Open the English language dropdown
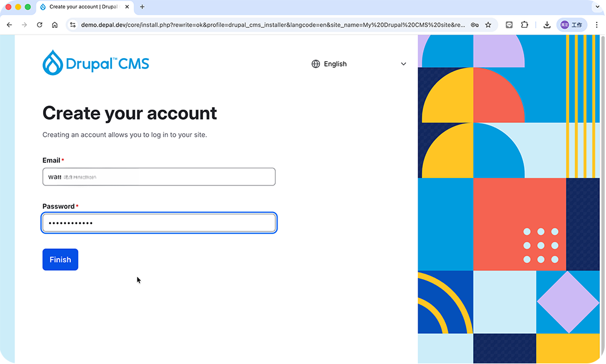Viewport: 606px width, 364px height. (359, 64)
